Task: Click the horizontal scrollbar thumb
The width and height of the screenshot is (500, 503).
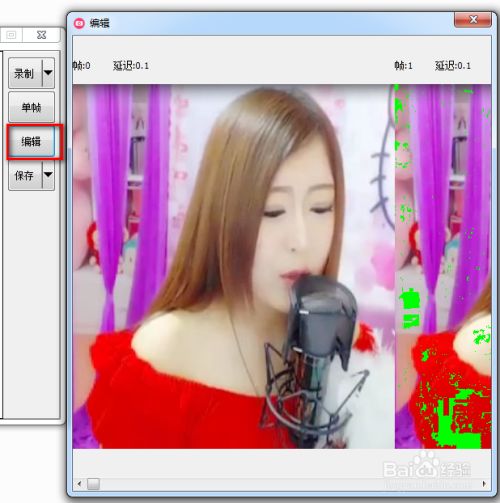Action: point(93,484)
